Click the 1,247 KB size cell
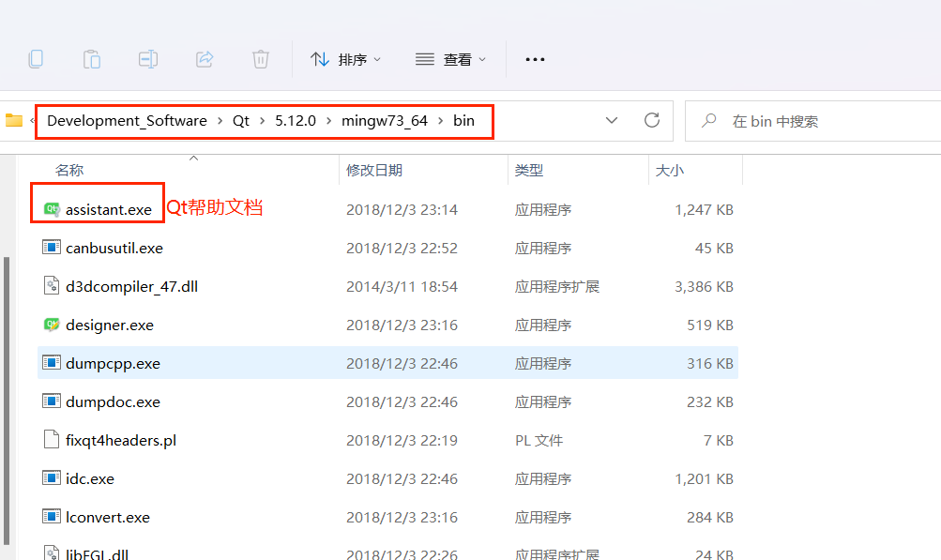 coord(704,209)
